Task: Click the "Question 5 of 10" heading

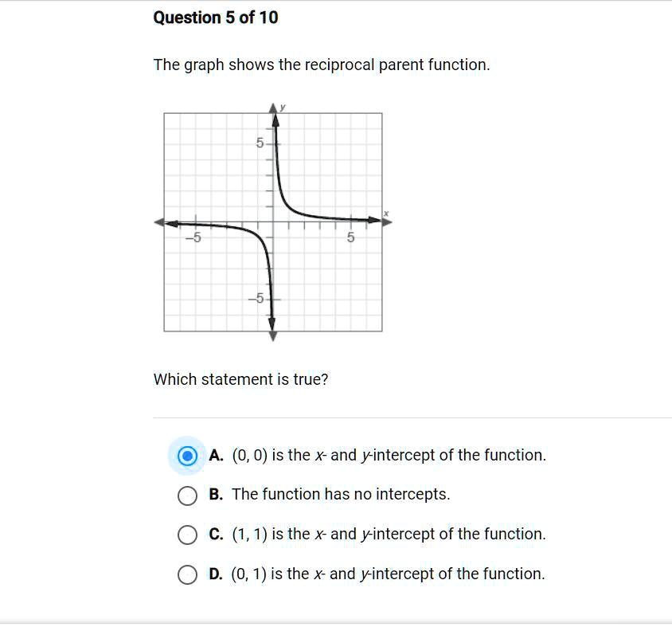Action: 216,18
